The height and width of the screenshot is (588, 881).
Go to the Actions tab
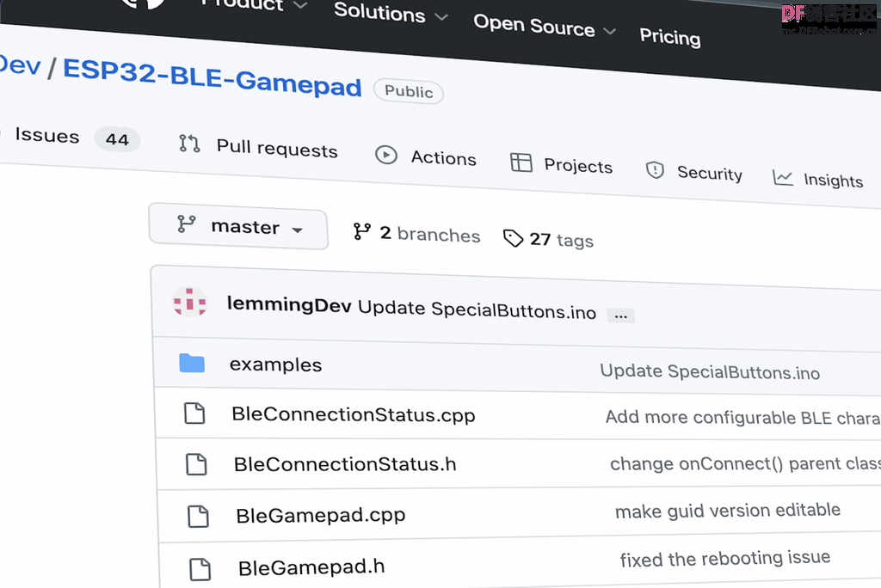pos(443,158)
